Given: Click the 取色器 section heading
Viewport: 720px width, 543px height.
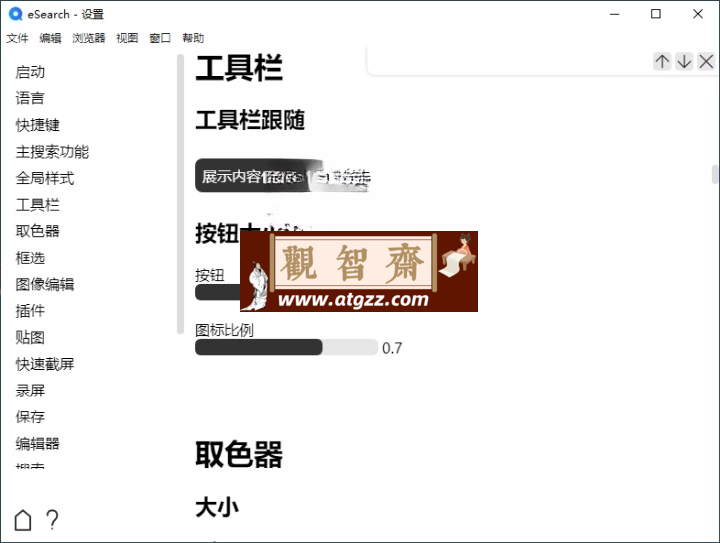Looking at the screenshot, I should click(239, 455).
